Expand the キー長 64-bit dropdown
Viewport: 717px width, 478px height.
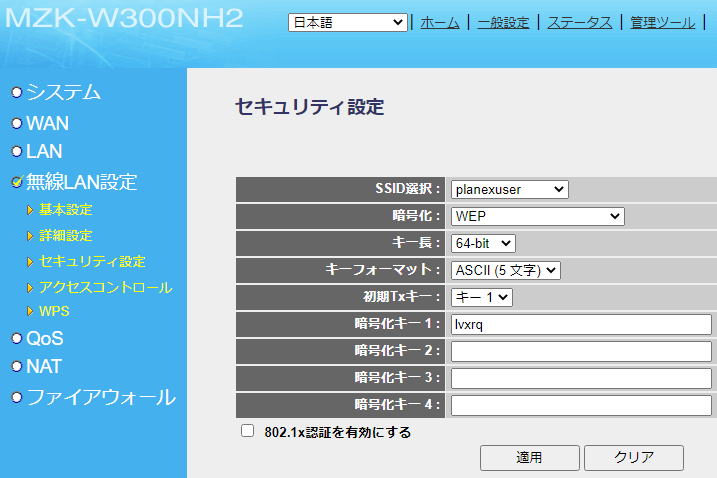(x=483, y=243)
